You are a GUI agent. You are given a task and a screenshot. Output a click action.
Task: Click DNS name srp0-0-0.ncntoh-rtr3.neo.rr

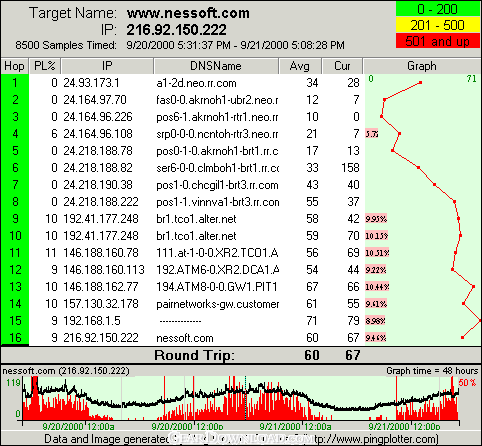tap(217, 134)
